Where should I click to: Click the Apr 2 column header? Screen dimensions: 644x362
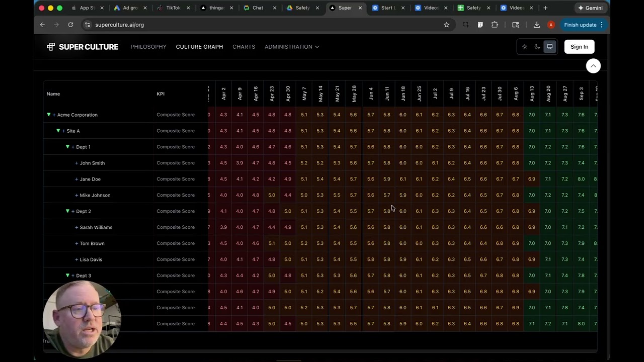(x=223, y=94)
